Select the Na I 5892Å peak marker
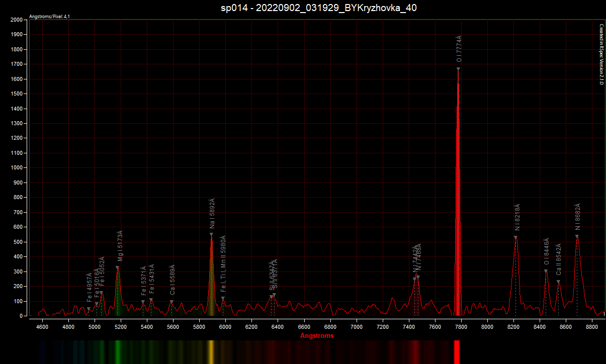 pyautogui.click(x=212, y=234)
